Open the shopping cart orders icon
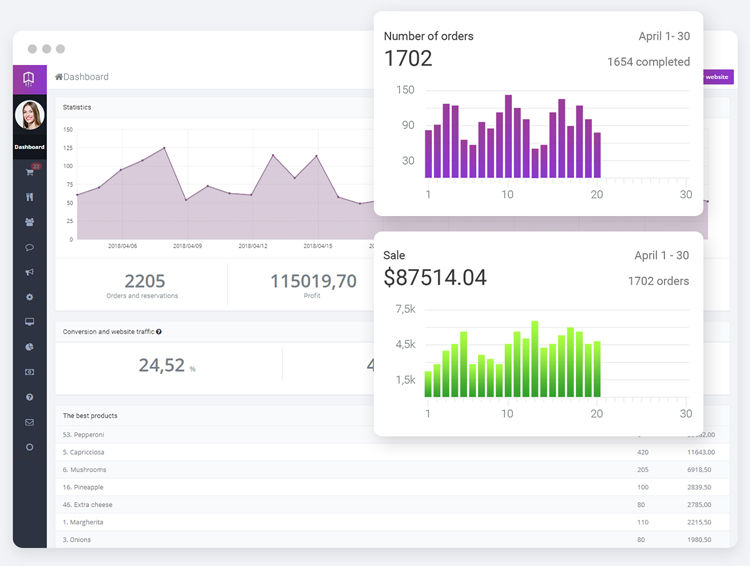The width and height of the screenshot is (750, 566). coord(29,172)
